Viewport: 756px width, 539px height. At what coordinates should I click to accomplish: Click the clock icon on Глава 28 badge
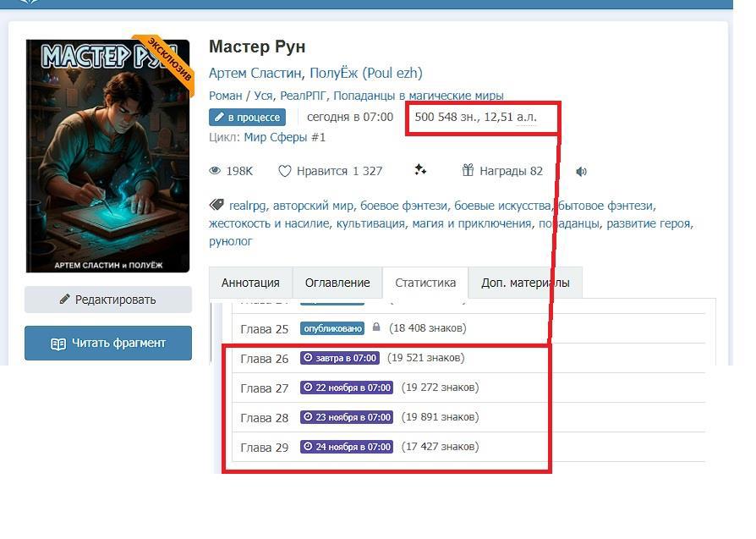[x=308, y=417]
